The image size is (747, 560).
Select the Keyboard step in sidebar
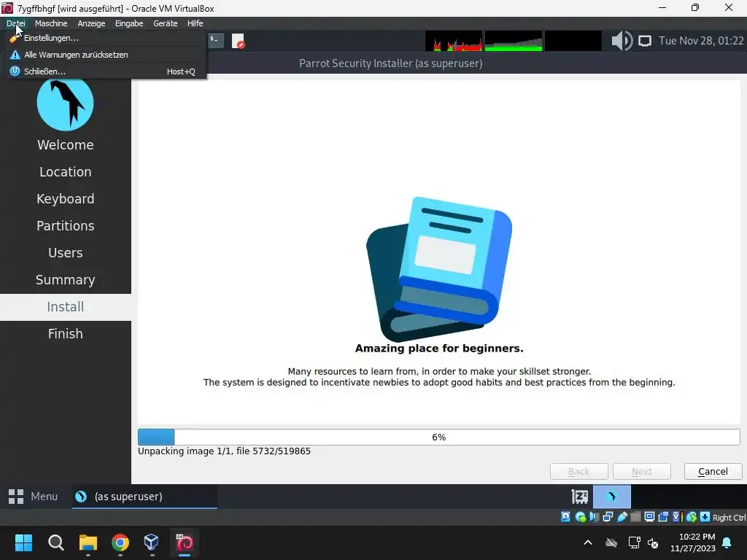pos(65,198)
